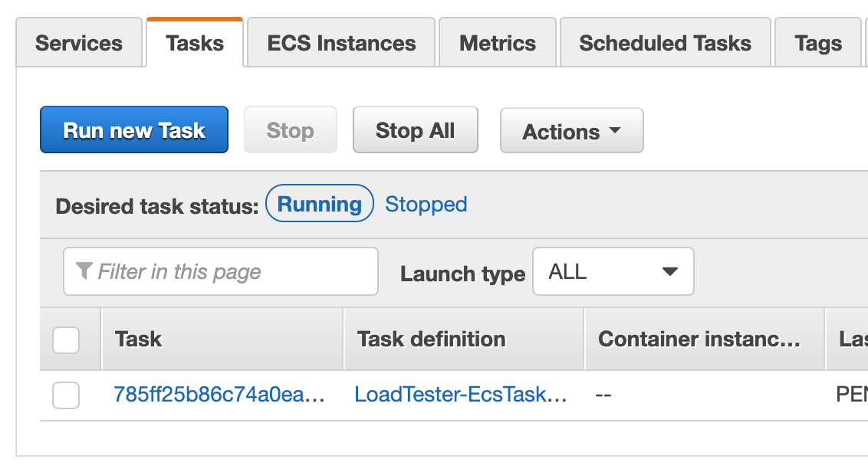Open LoadTester-EcsTask… task definition link
The width and height of the screenshot is (868, 469).
(461, 395)
